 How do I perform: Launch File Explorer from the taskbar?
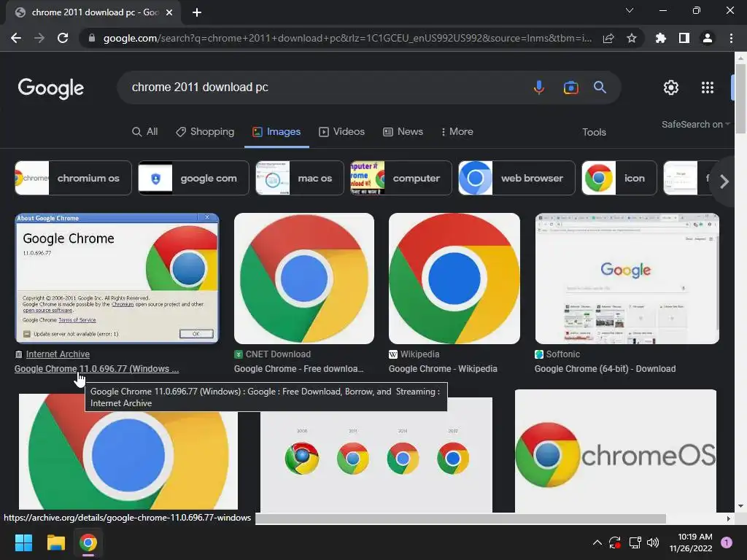point(55,542)
